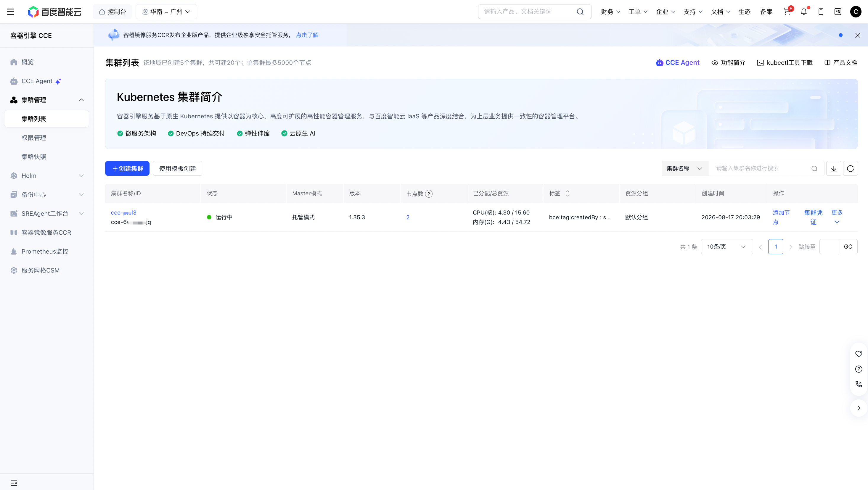Open the 企业 dropdown menu
The width and height of the screenshot is (868, 490).
pyautogui.click(x=666, y=12)
